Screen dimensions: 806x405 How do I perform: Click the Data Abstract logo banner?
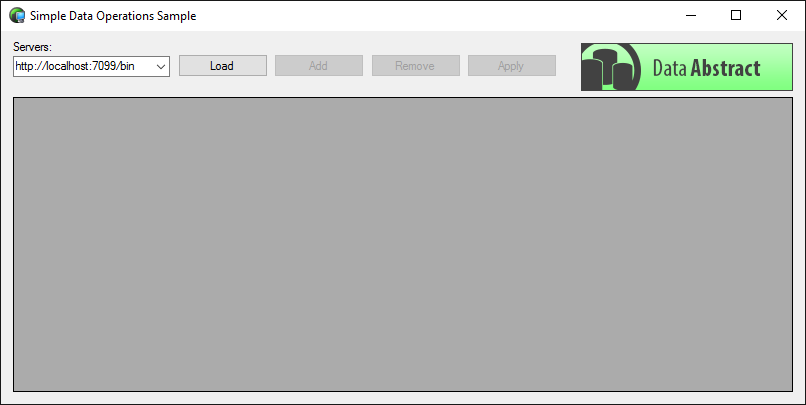point(687,67)
